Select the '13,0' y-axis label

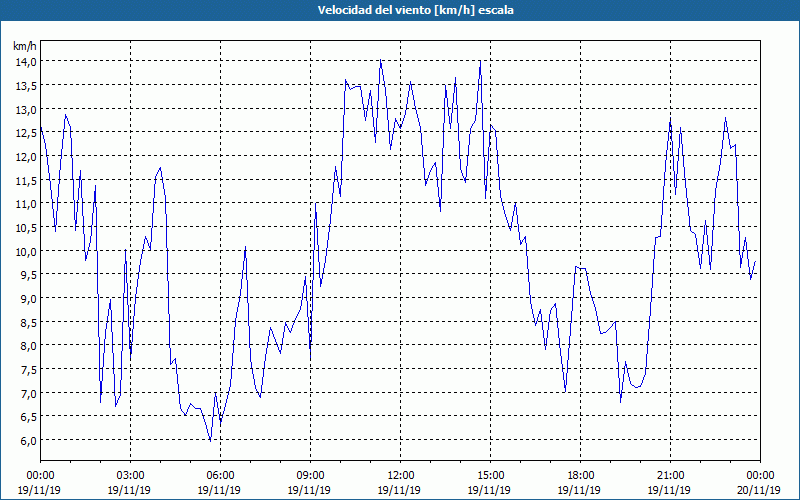(27, 110)
